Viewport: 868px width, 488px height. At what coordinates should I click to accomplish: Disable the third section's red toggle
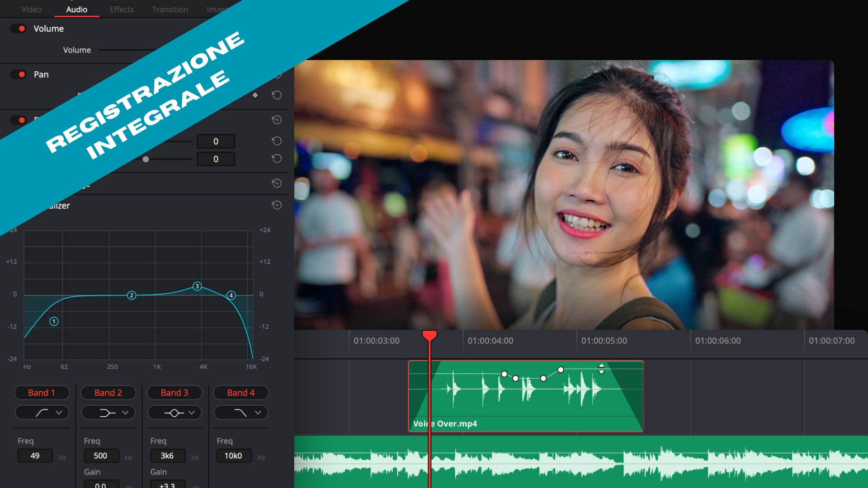(x=19, y=120)
